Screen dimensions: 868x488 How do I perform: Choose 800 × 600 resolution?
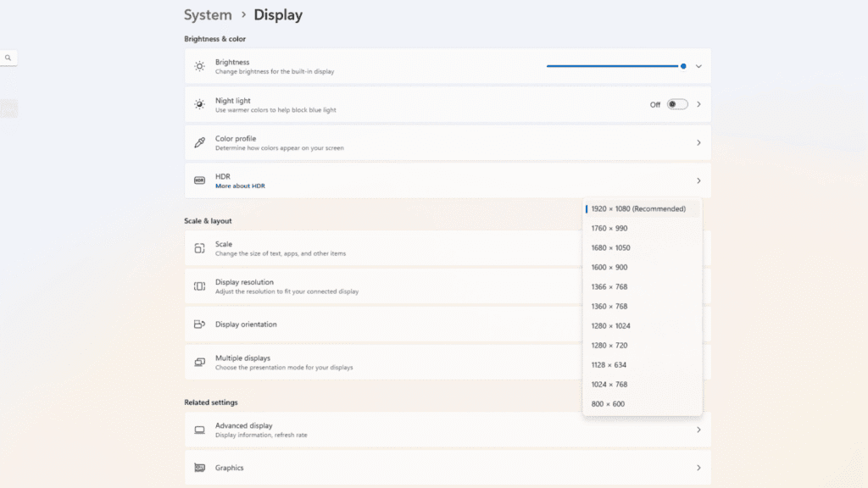point(643,404)
